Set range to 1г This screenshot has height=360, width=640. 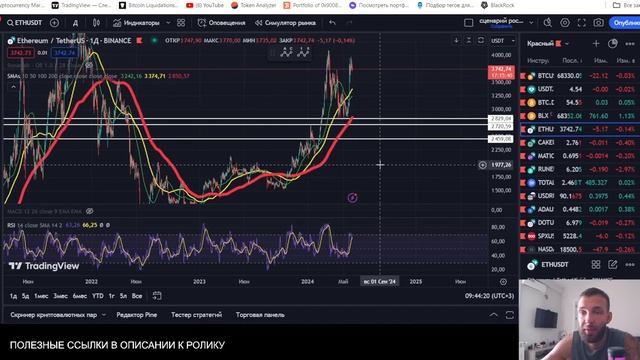111,296
